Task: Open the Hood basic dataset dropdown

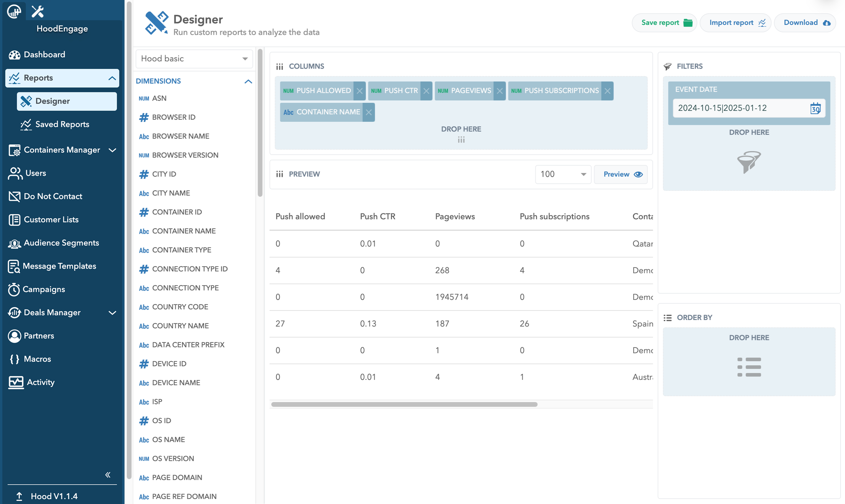Action: pyautogui.click(x=194, y=59)
